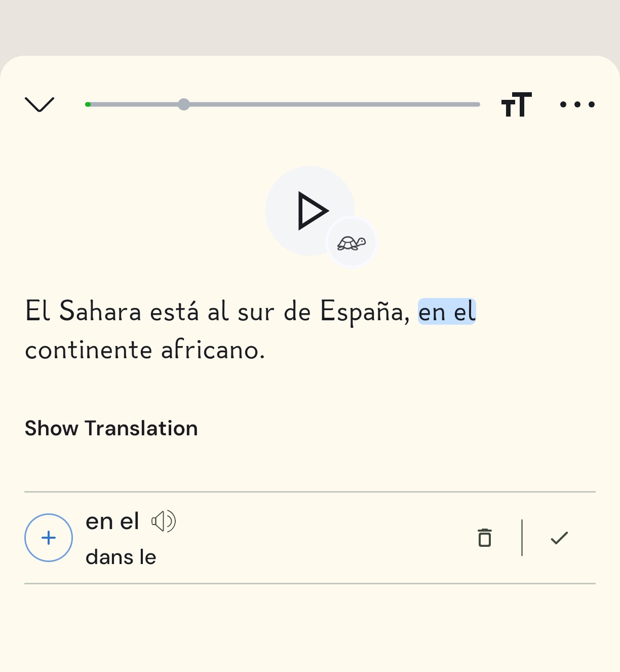Tap the word "continente"
The width and height of the screenshot is (620, 672).
[x=89, y=350]
